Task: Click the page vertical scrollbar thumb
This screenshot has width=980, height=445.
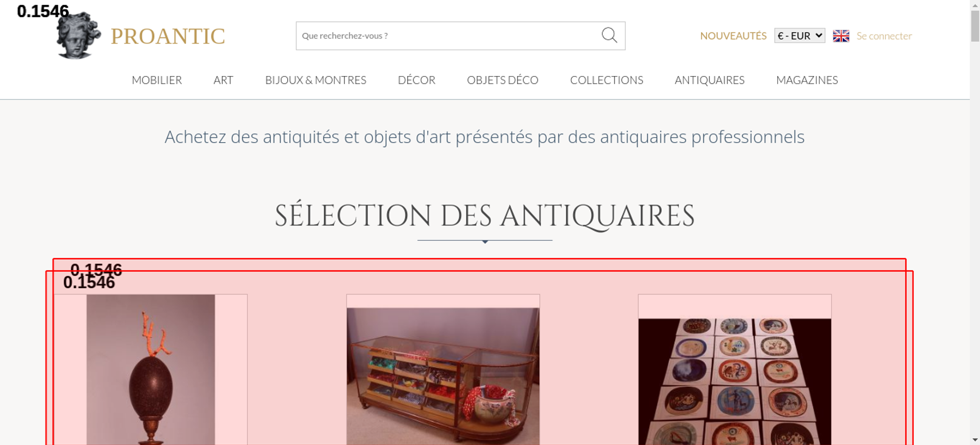Action: 975,26
